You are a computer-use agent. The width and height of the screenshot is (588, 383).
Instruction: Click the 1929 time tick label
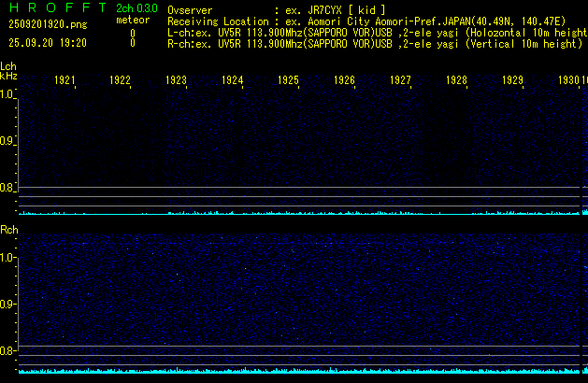tap(513, 81)
